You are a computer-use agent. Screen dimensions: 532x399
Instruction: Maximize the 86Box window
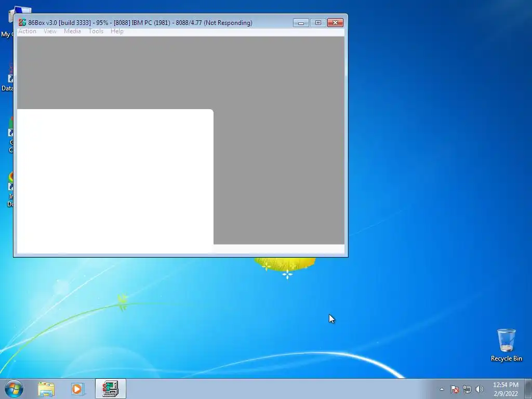tap(318, 23)
